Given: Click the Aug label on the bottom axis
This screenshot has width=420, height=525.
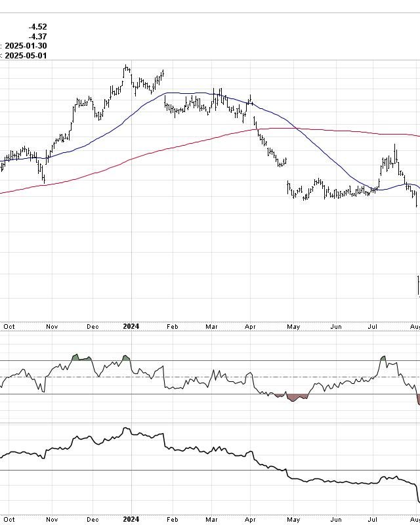Looking at the screenshot, I should coord(415,519).
